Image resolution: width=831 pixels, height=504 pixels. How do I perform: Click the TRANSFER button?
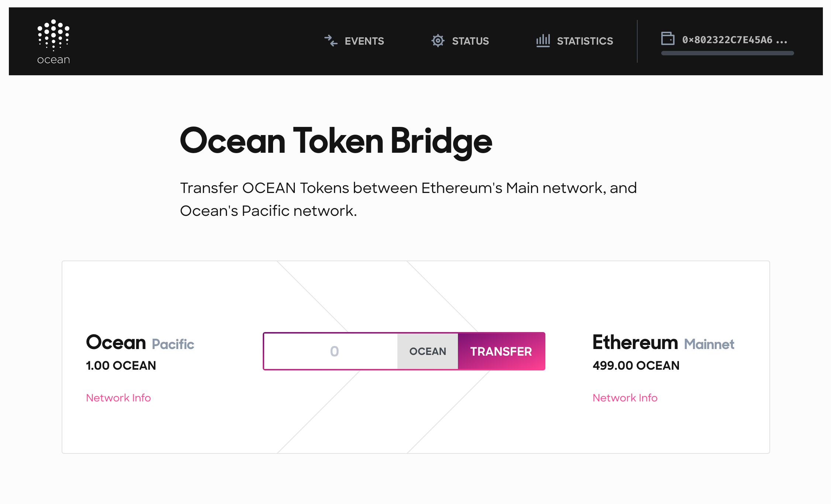501,351
